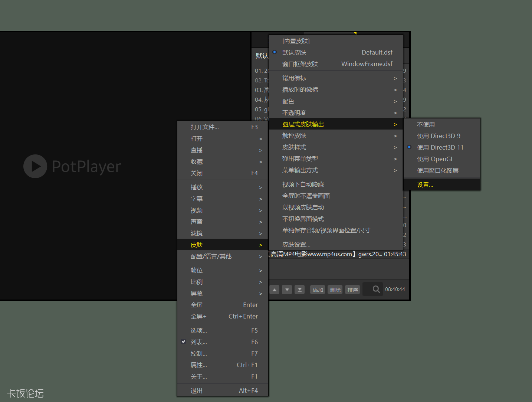
Task: Choose 全屏+ Ctrl+Enter entry
Action: click(223, 316)
